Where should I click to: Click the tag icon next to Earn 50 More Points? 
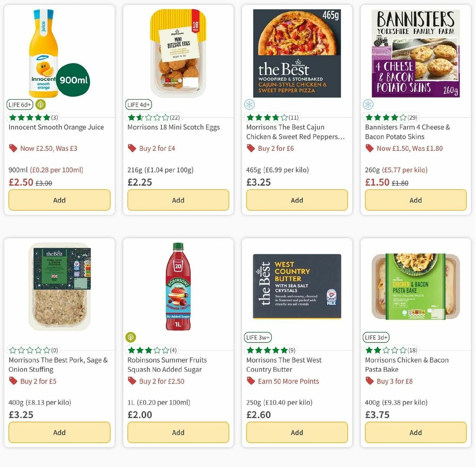(x=251, y=381)
